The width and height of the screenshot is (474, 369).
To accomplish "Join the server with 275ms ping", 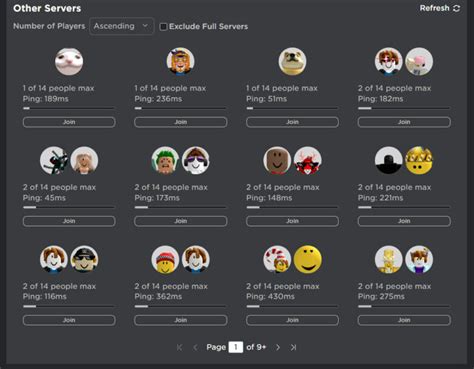I will pyautogui.click(x=404, y=320).
